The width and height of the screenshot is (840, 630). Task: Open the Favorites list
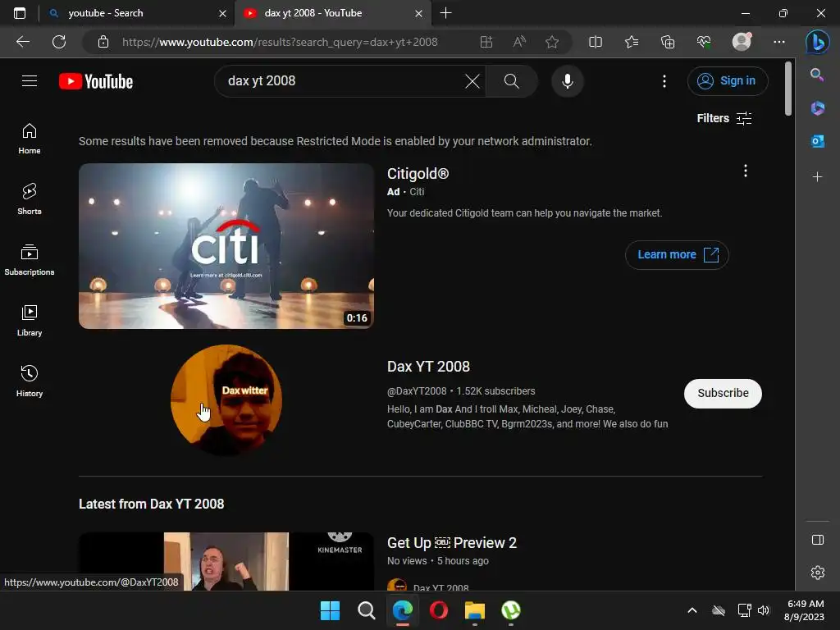tap(632, 42)
